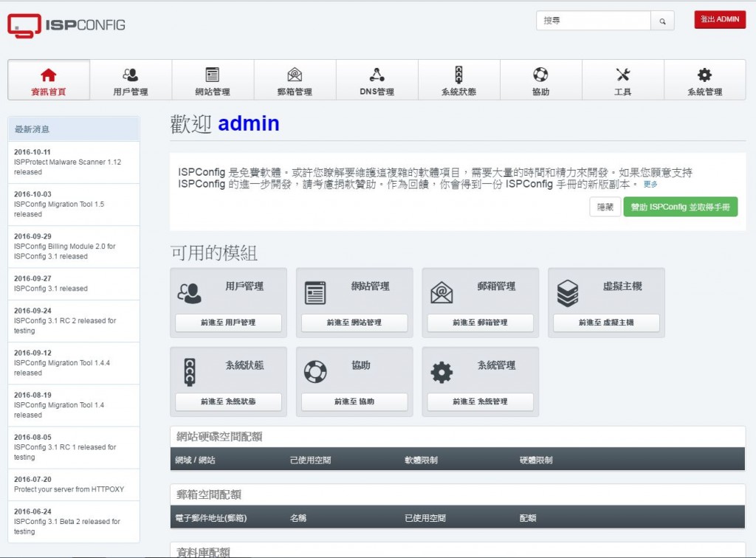Screen dimensions: 756x558
Task: Open news item Protect your server from HTTPOXY
Action: [74, 485]
